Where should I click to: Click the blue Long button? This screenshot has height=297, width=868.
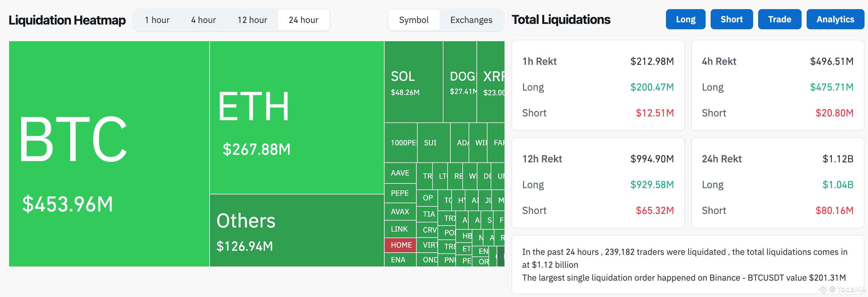point(685,19)
